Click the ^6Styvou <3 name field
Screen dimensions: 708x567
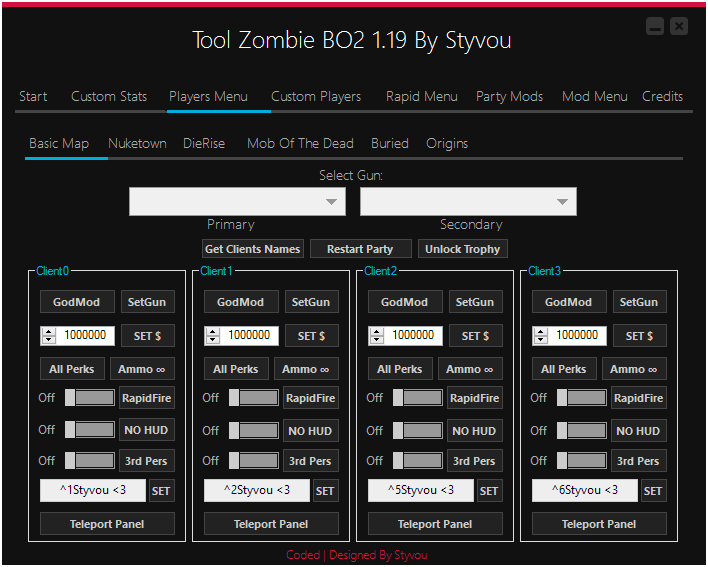tap(585, 490)
